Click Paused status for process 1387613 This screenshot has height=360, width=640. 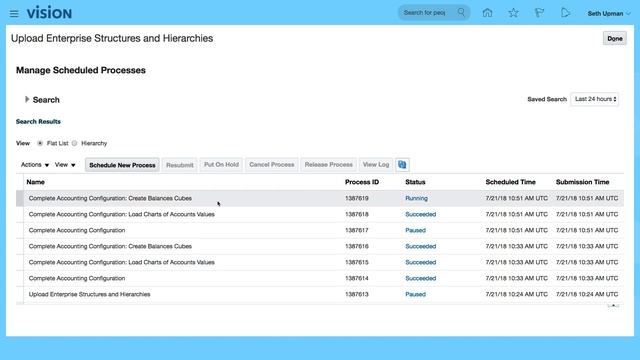(416, 294)
